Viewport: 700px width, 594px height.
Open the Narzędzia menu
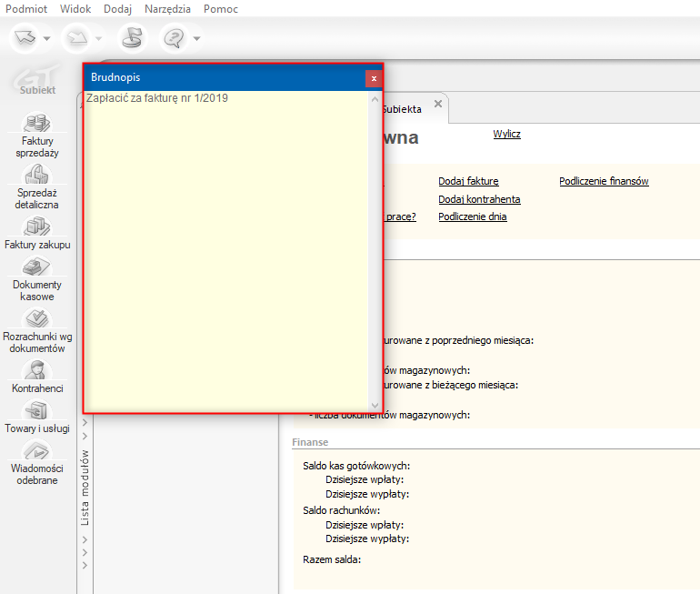(x=167, y=9)
